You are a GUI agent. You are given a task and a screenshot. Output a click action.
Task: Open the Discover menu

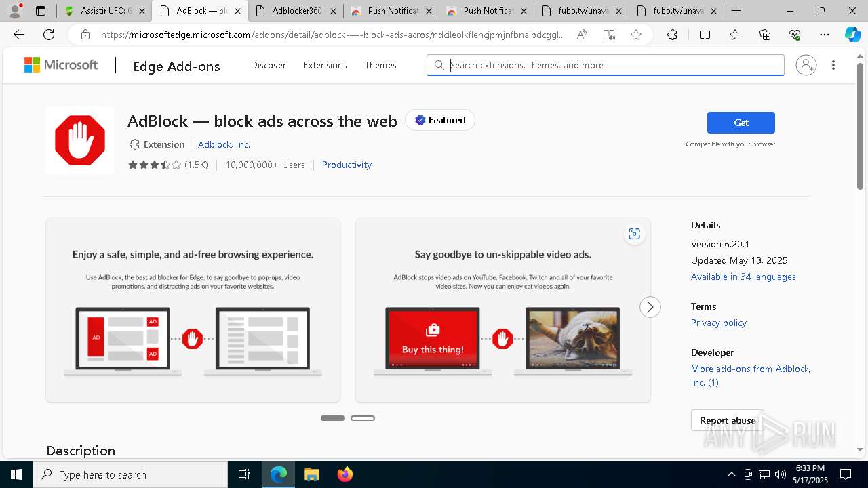tap(269, 65)
